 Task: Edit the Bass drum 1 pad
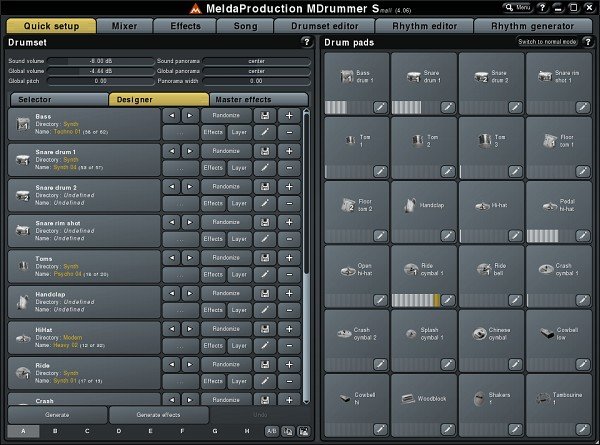(380, 108)
